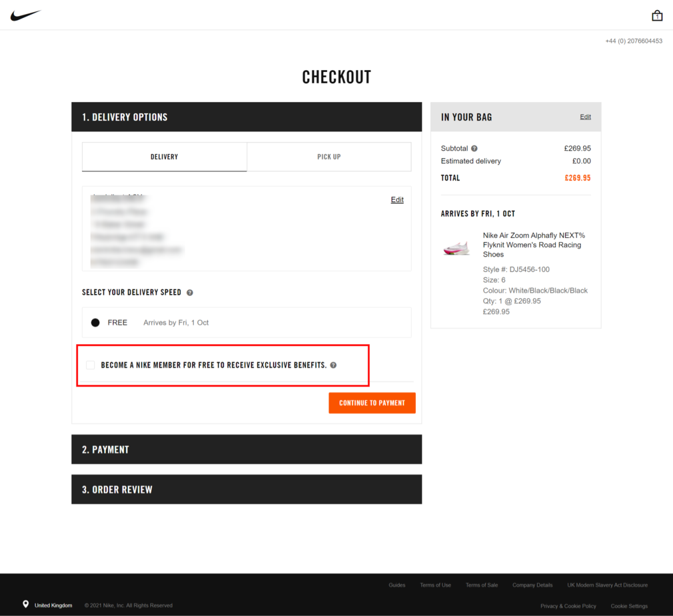Change the United Kingdom region
This screenshot has height=616, width=673.
[x=53, y=605]
